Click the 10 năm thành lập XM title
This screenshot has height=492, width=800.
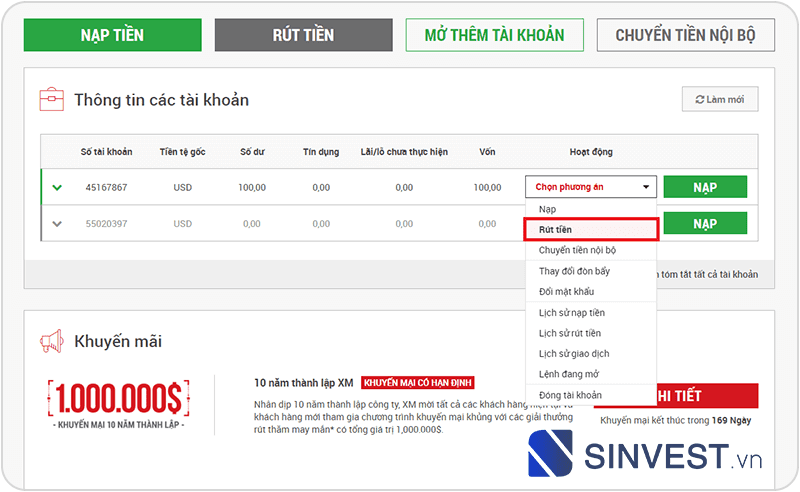304,383
